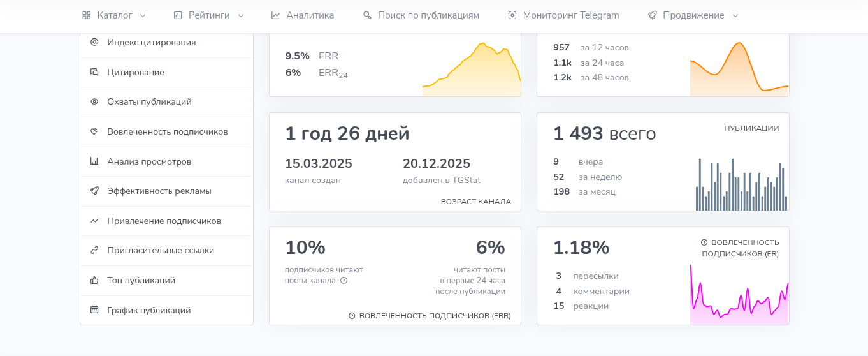Click the bar chart icon beside Анализ просмотров
The image size is (868, 356).
pos(94,162)
